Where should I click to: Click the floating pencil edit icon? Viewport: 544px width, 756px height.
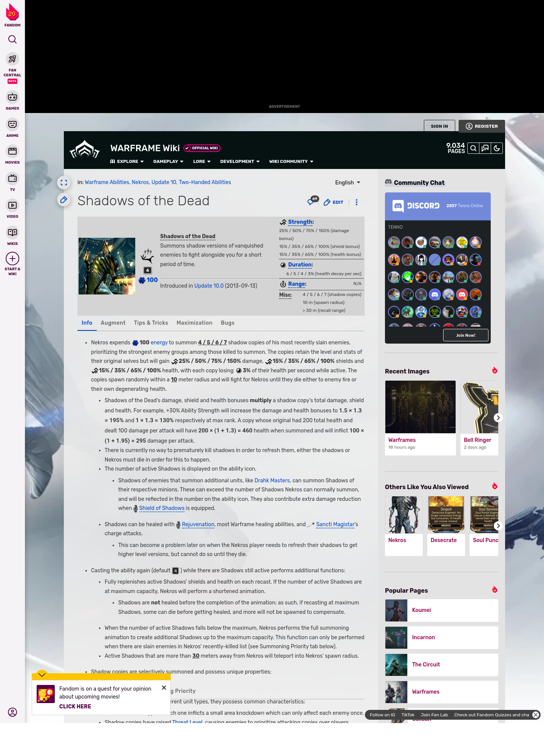point(64,200)
